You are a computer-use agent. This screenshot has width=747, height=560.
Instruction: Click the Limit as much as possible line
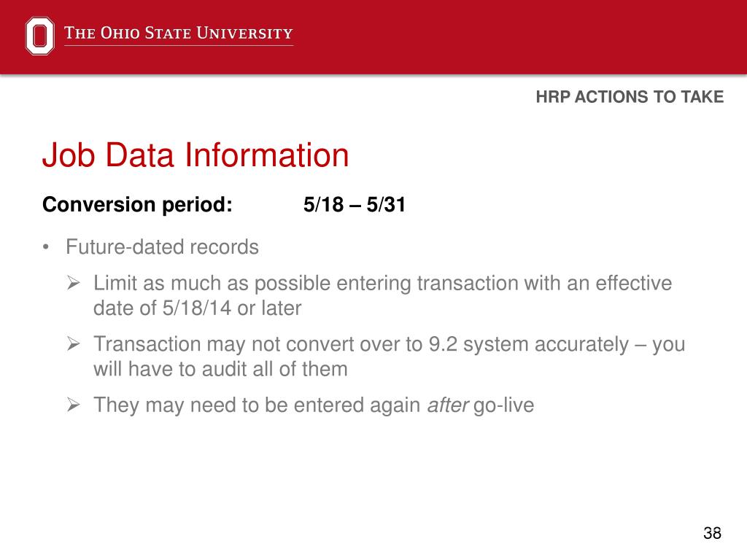tap(382, 284)
